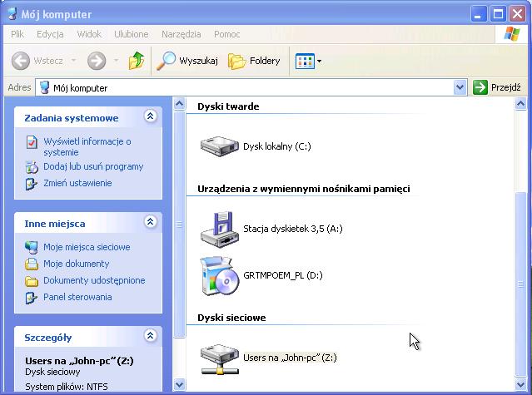Viewport: 532px width, 395px height.
Task: Open the Pomoc menu
Action: click(x=227, y=34)
